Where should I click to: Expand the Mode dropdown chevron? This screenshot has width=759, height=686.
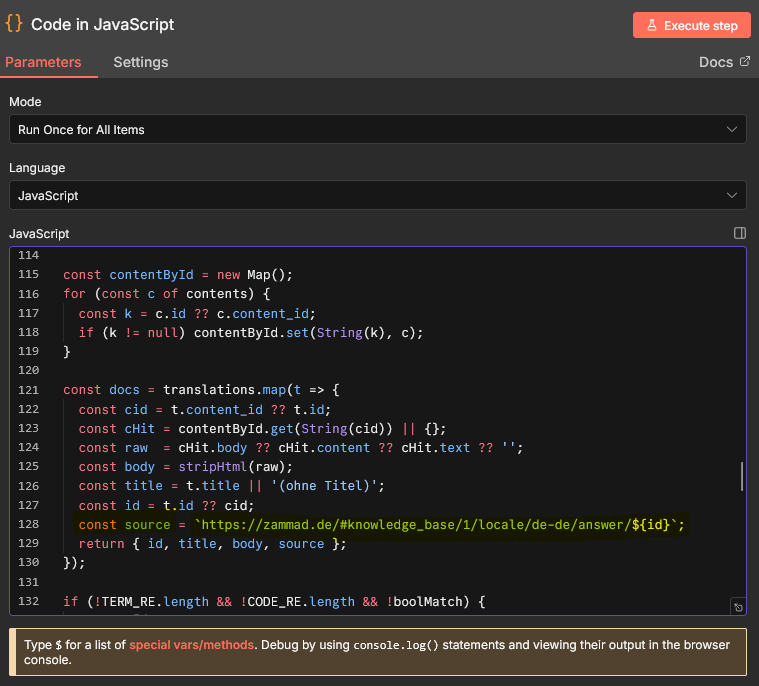click(x=732, y=130)
